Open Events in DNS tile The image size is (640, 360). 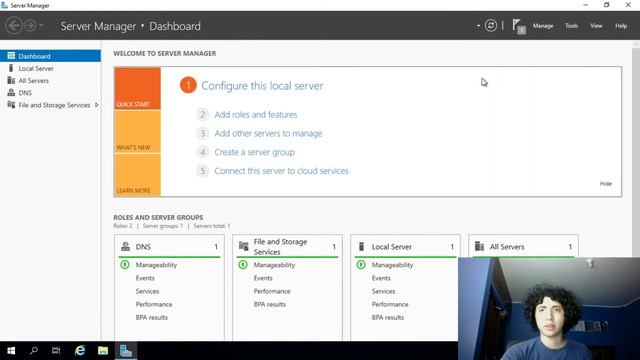point(145,278)
